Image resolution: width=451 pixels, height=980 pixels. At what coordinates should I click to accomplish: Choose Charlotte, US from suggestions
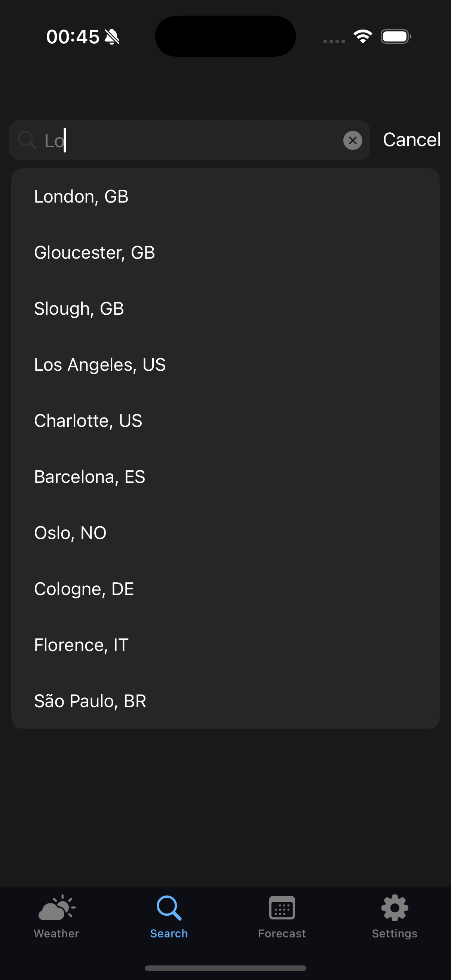pyautogui.click(x=88, y=421)
